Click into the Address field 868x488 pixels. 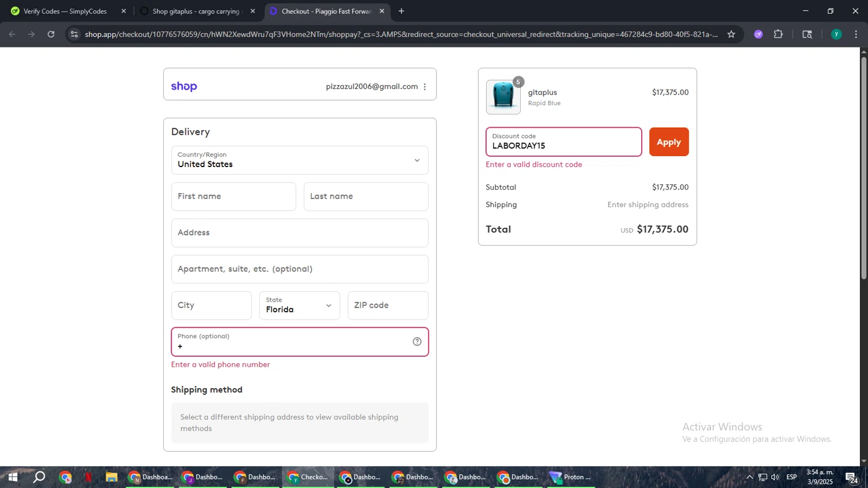pyautogui.click(x=300, y=233)
